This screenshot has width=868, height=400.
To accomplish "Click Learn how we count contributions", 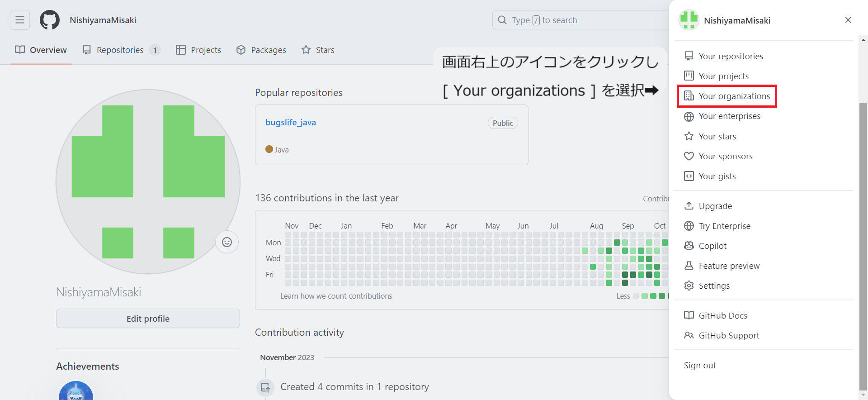I will coord(336,296).
